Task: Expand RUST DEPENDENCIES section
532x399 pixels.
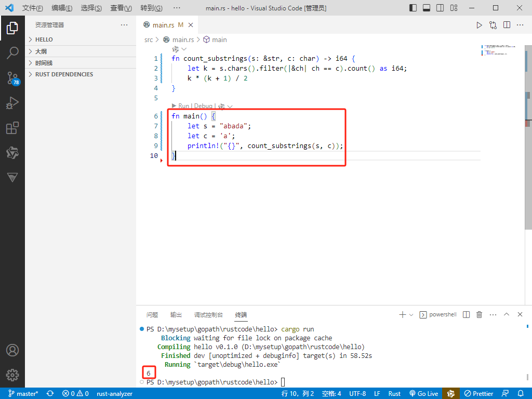Action: [81, 74]
